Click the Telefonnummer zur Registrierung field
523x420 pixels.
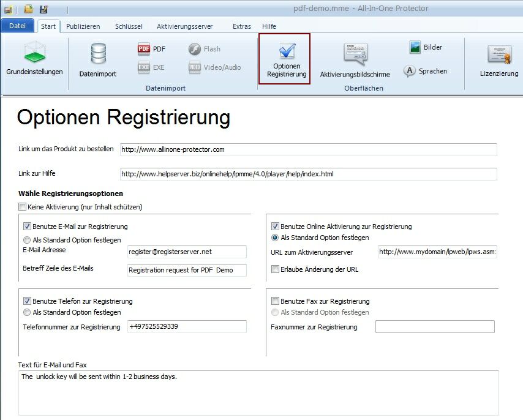[x=187, y=327]
